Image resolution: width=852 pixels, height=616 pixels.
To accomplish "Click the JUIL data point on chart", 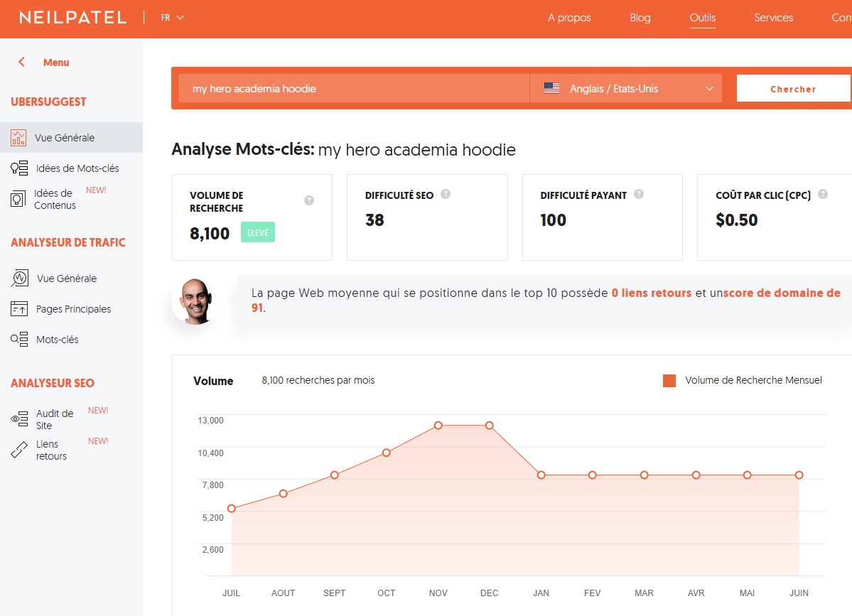I will tap(232, 509).
